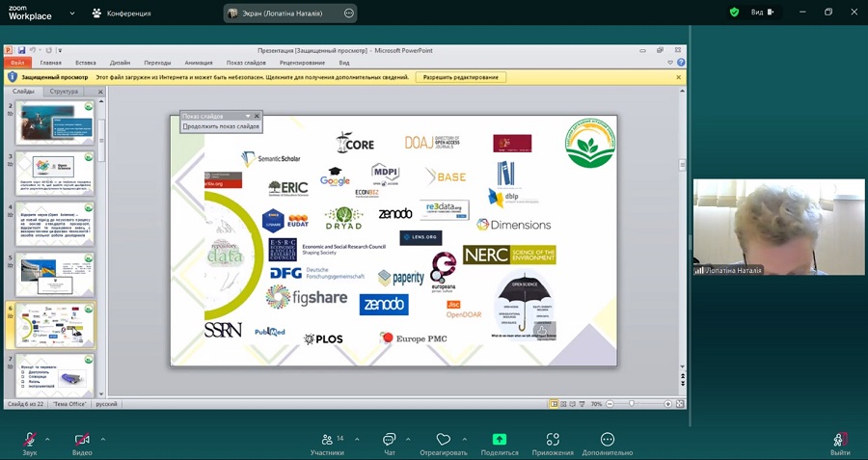Select slide 4 thumbnail
868x460 pixels.
54,224
